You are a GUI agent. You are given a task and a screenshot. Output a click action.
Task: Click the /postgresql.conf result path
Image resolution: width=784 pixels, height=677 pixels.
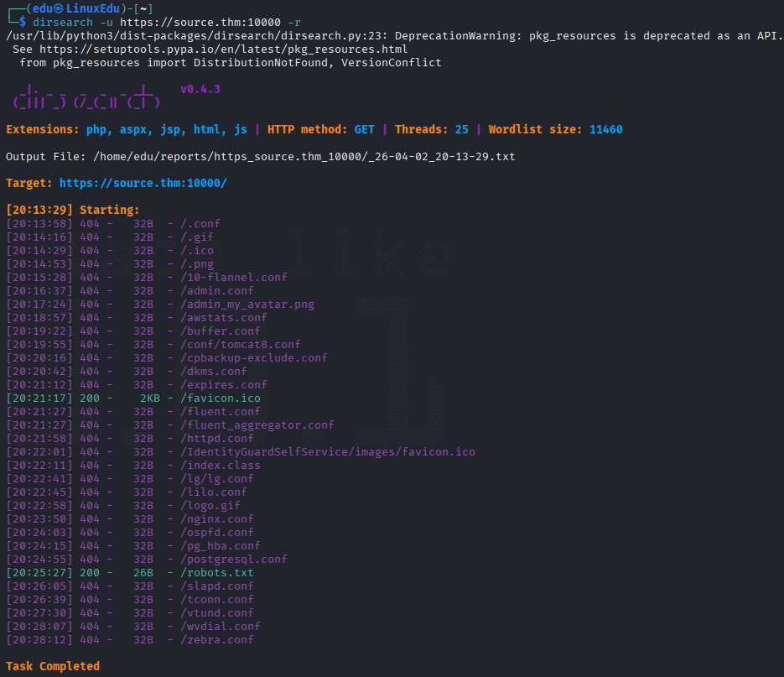[x=234, y=559]
